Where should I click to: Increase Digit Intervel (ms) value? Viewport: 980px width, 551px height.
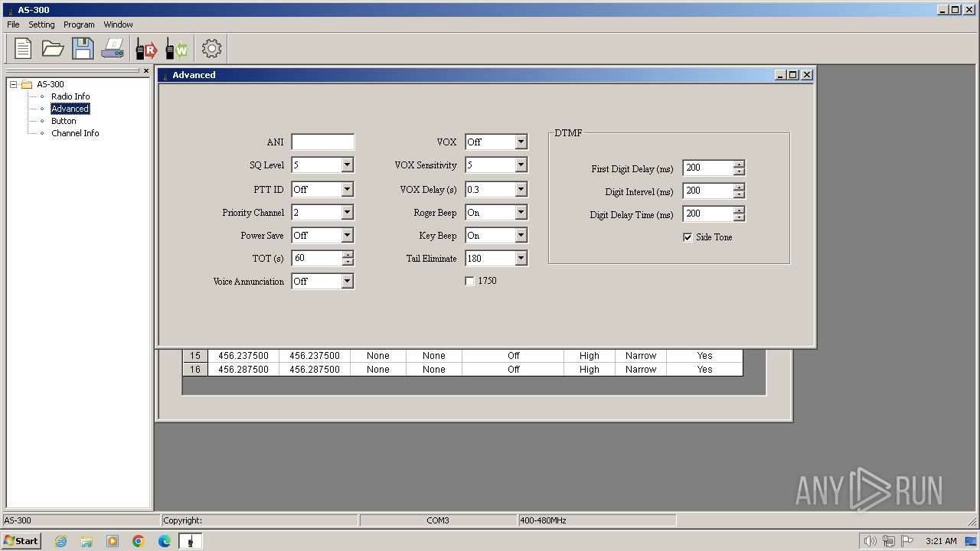(x=739, y=187)
